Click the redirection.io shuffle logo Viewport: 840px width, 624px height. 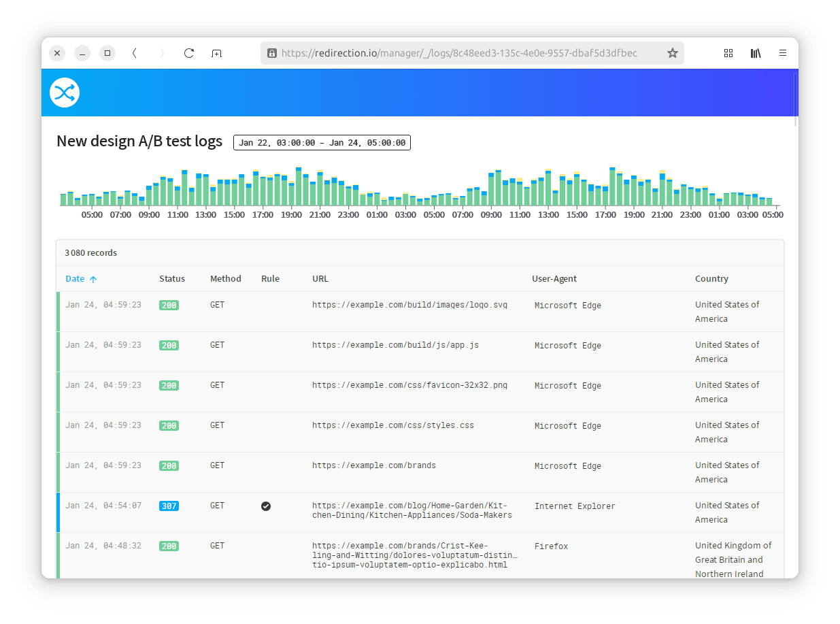(x=65, y=93)
